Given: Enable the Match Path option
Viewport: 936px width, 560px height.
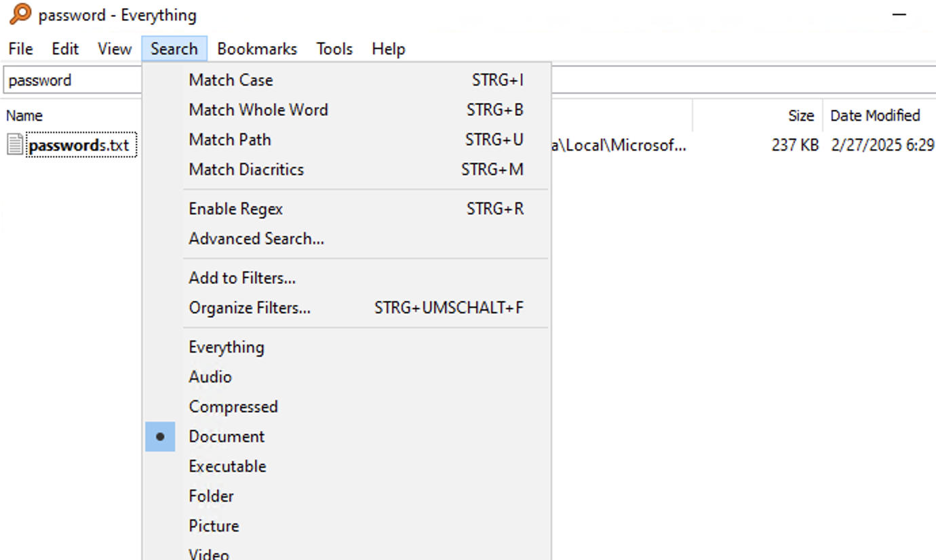Looking at the screenshot, I should tap(347, 140).
